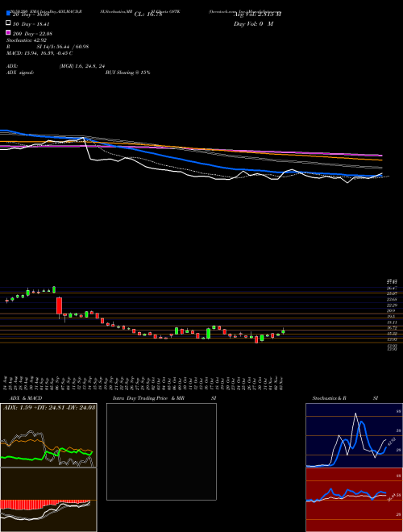Click the '200 Day = 22.08' legend text

pos(32,34)
